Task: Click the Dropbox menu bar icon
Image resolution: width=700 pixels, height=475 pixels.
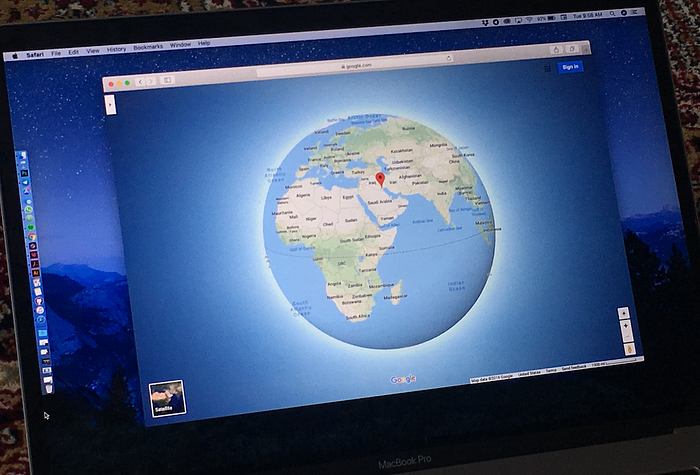Action: pyautogui.click(x=485, y=22)
